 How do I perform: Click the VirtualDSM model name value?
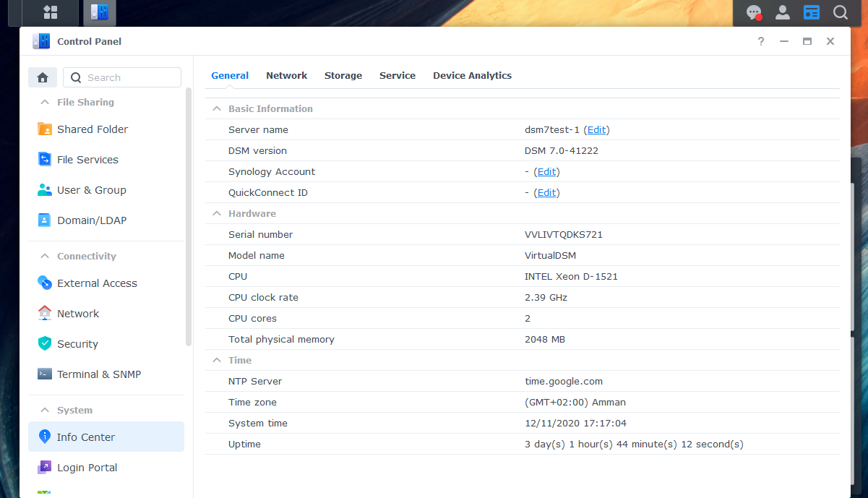pos(551,255)
